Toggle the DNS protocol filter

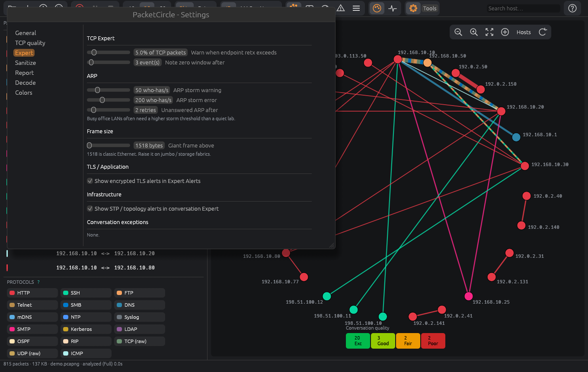140,305
